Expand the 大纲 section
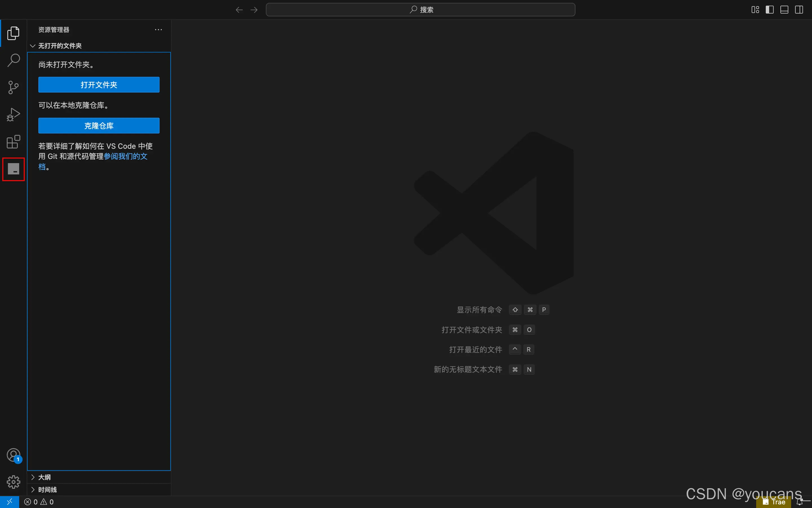This screenshot has height=508, width=812. tap(99, 477)
